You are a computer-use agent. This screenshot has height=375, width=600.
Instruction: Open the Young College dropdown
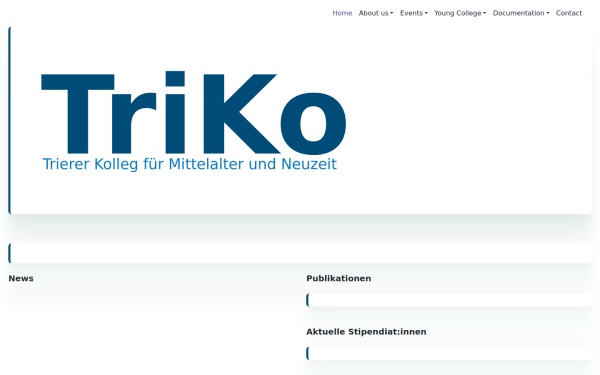pyautogui.click(x=460, y=13)
